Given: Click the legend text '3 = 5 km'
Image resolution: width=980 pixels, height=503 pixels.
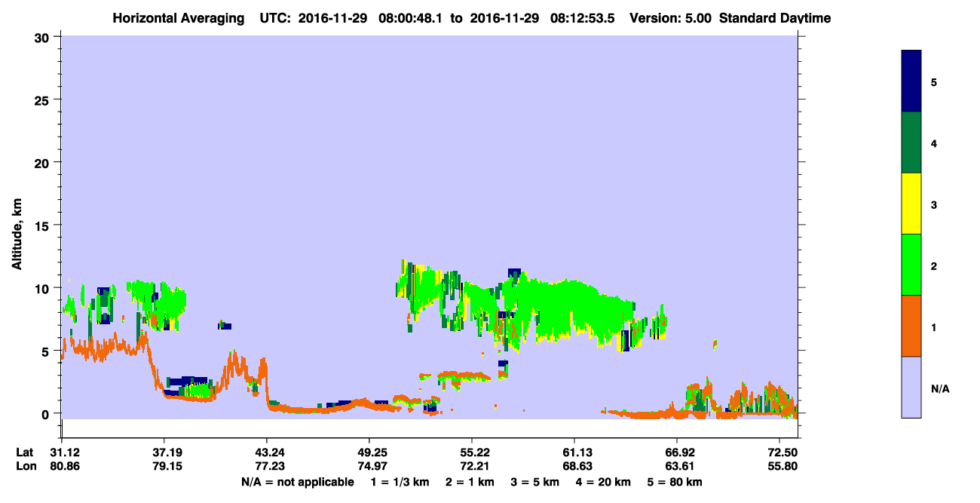Looking at the screenshot, I should coord(536,482).
